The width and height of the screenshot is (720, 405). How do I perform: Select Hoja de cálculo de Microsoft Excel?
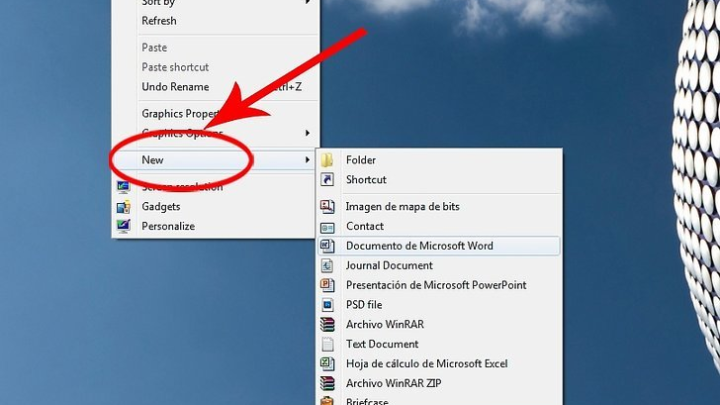tap(427, 364)
